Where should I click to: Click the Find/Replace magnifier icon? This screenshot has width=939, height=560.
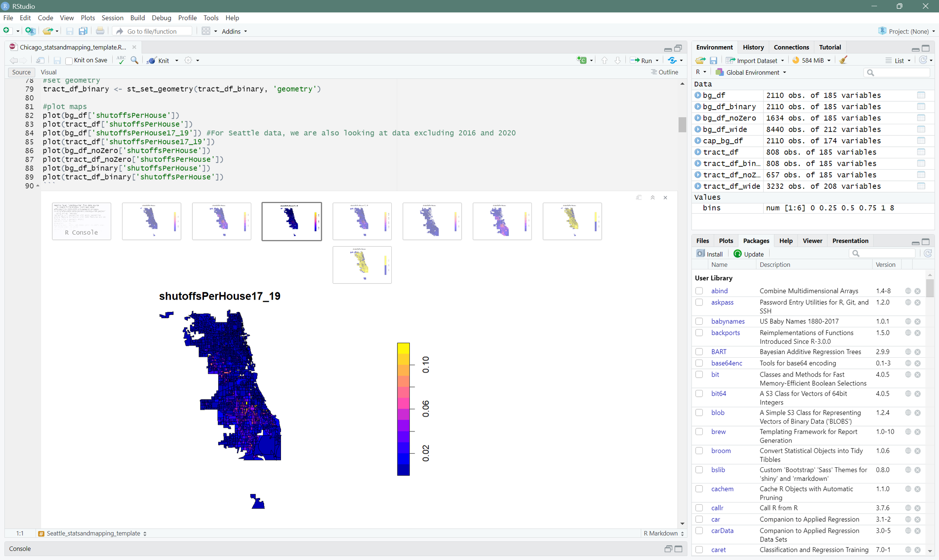click(134, 60)
